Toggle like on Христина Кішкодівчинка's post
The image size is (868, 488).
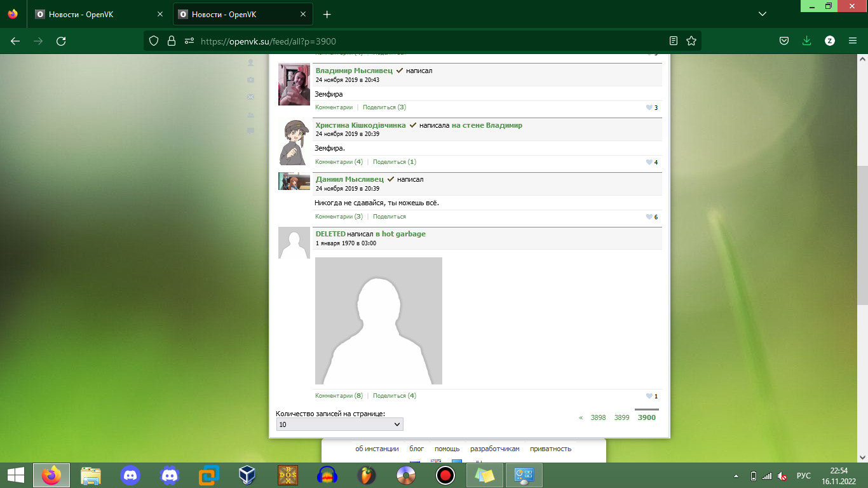[649, 163]
